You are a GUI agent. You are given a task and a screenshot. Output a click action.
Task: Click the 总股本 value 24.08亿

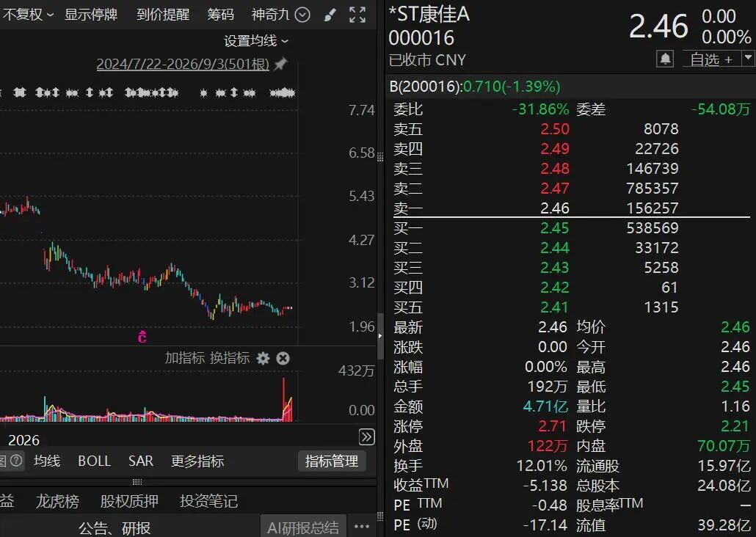tap(724, 486)
